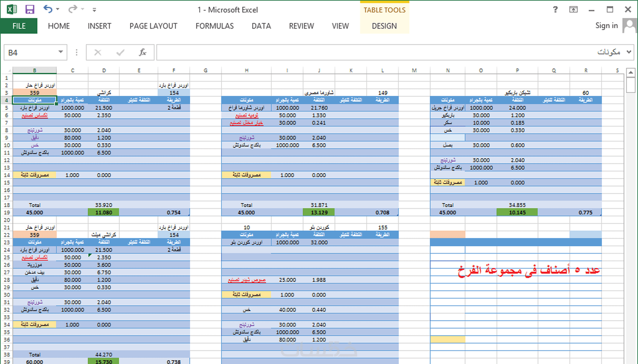Open the Table Tools DESIGN tab

click(x=384, y=26)
